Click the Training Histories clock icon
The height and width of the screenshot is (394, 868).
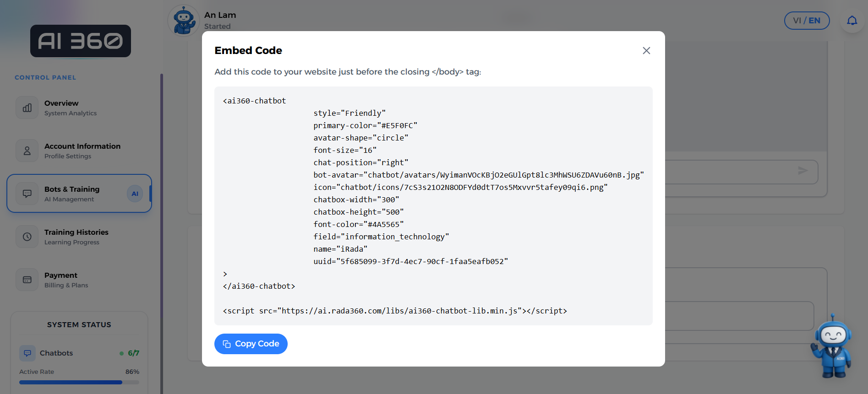[x=27, y=237]
